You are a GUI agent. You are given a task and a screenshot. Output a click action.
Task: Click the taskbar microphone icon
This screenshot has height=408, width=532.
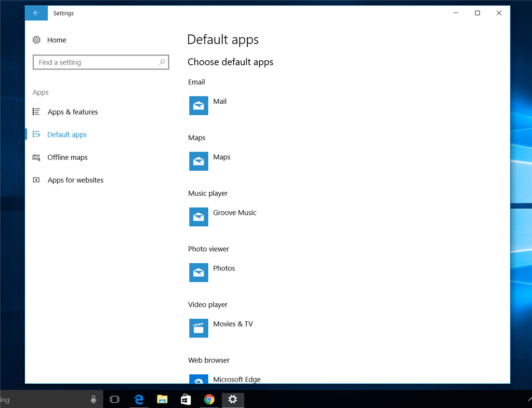[x=94, y=400]
